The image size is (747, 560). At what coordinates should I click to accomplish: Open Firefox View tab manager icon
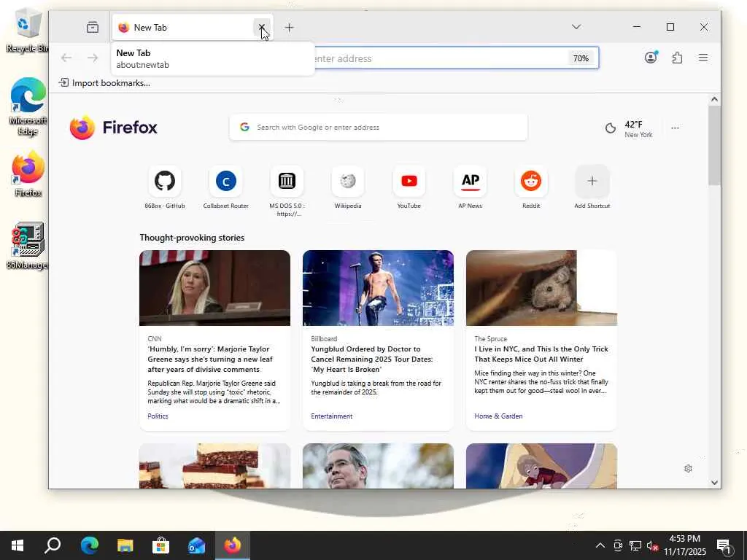(93, 27)
